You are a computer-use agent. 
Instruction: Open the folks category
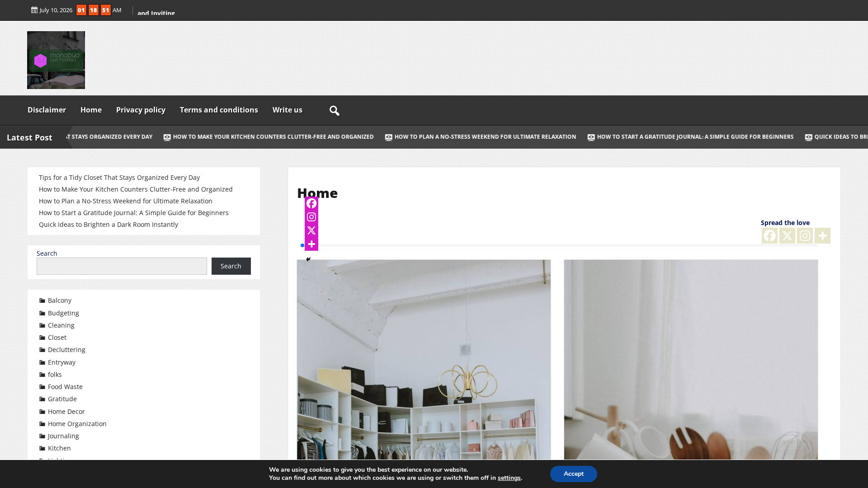pos(55,375)
